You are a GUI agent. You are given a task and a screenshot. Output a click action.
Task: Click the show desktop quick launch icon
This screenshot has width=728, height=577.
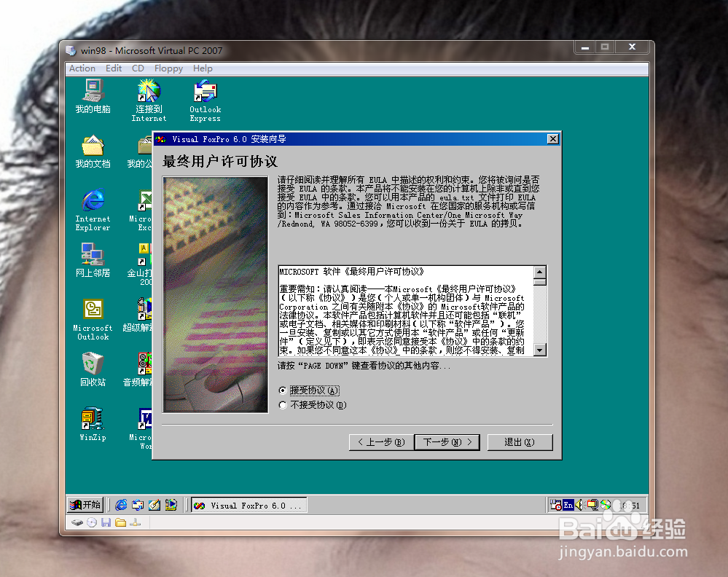click(x=154, y=505)
